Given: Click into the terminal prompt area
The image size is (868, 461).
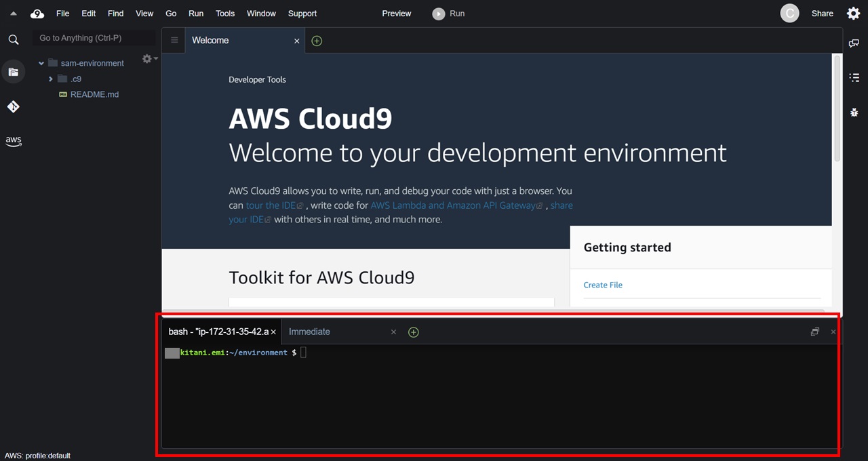Looking at the screenshot, I should (500, 396).
